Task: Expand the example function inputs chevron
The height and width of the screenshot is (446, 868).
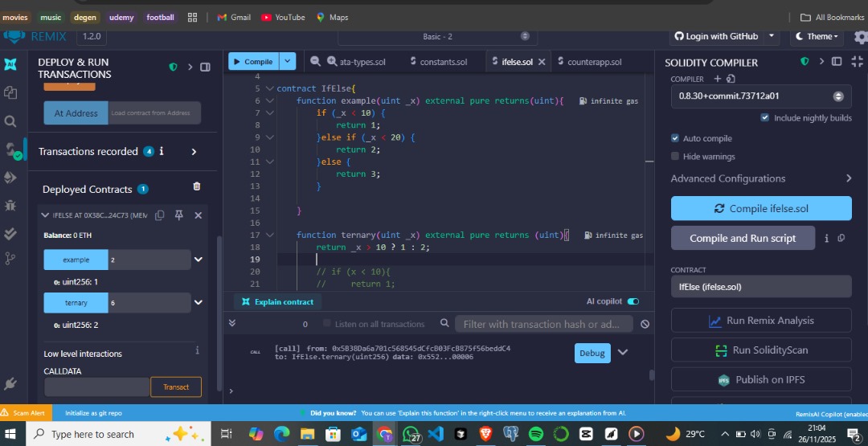Action: click(199, 260)
